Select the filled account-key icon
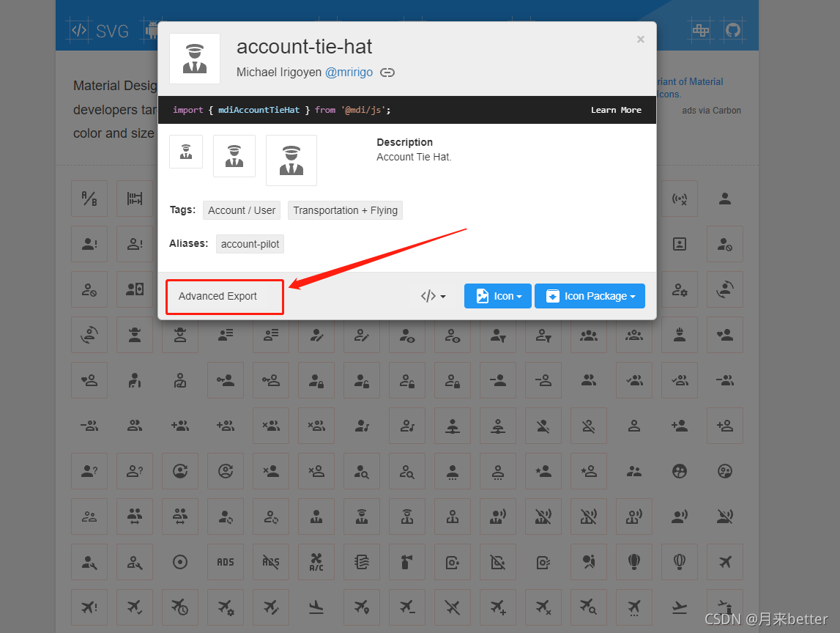Image resolution: width=840 pixels, height=633 pixels. click(226, 380)
